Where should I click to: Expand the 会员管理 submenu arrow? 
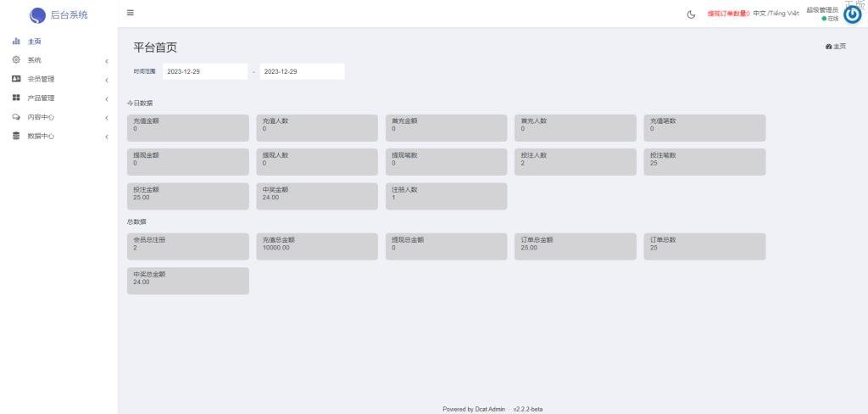pos(107,80)
